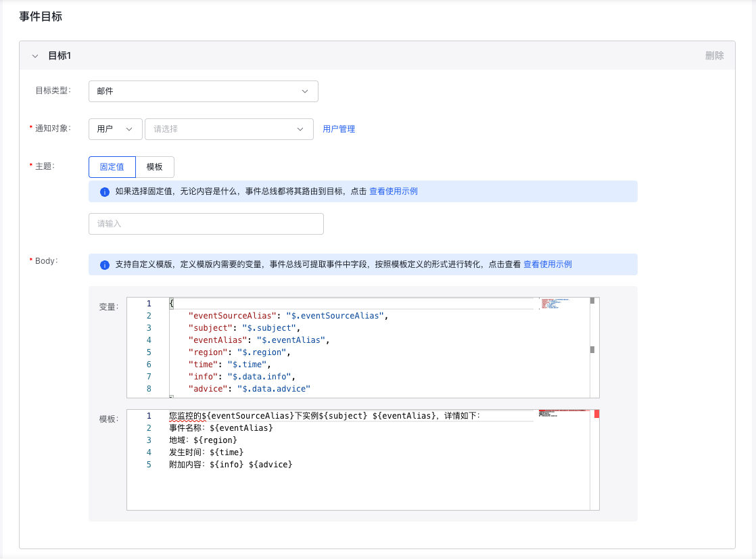The image size is (756, 560).
Task: Open 查看使用示例 link in Body hint
Action: 548,264
